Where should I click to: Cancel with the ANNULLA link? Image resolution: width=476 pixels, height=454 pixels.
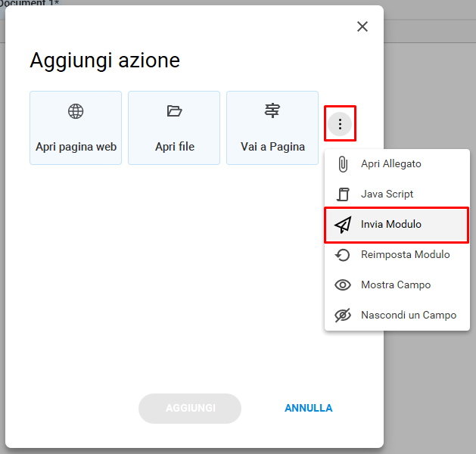pos(309,408)
